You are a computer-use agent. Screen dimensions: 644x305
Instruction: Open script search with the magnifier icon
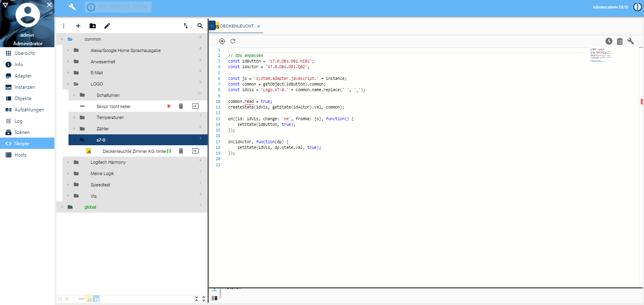[200, 26]
